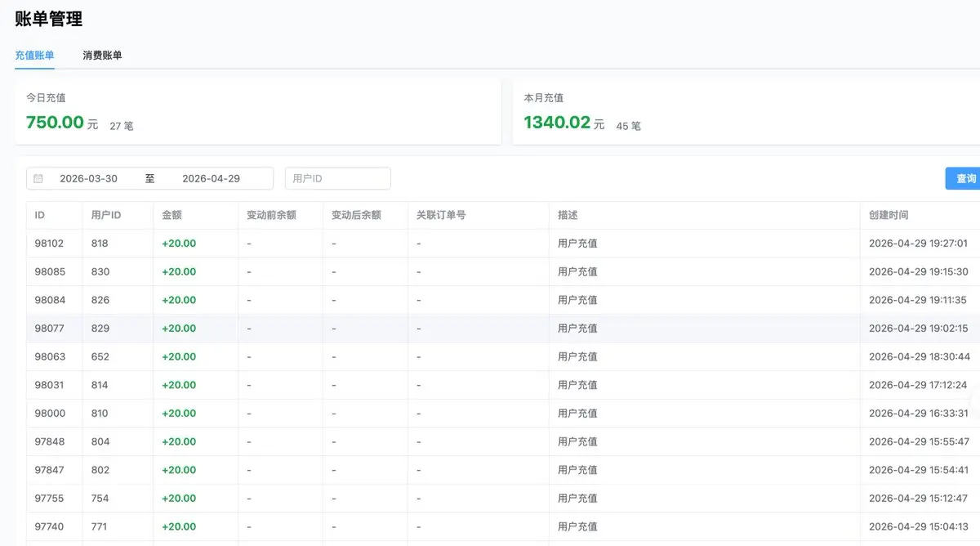Viewport: 980px width, 546px height.
Task: Click +20.00 amount in row 98063
Action: pos(179,356)
